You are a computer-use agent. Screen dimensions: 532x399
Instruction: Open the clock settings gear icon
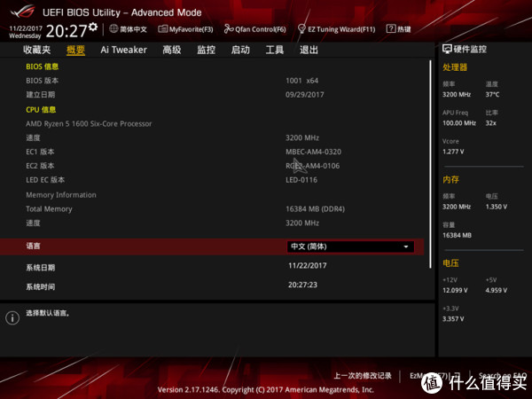(x=93, y=27)
